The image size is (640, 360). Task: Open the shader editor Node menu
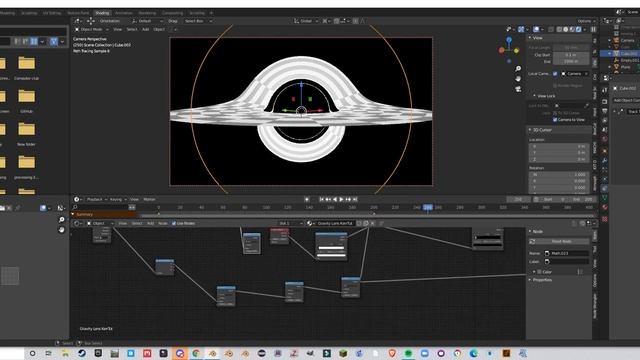pos(162,224)
